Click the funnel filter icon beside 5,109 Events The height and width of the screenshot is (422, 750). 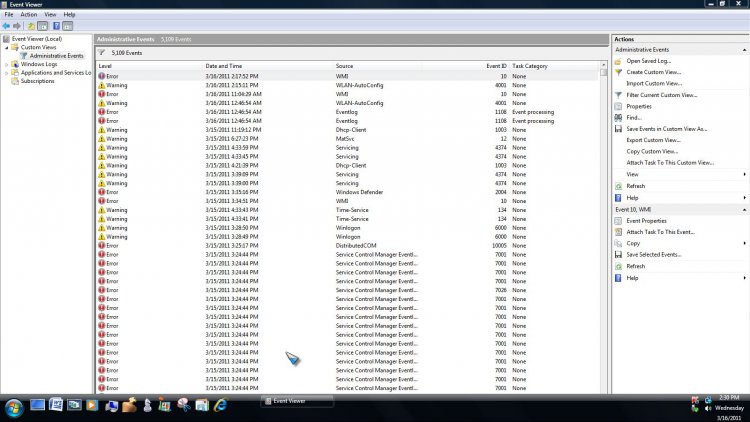(101, 53)
